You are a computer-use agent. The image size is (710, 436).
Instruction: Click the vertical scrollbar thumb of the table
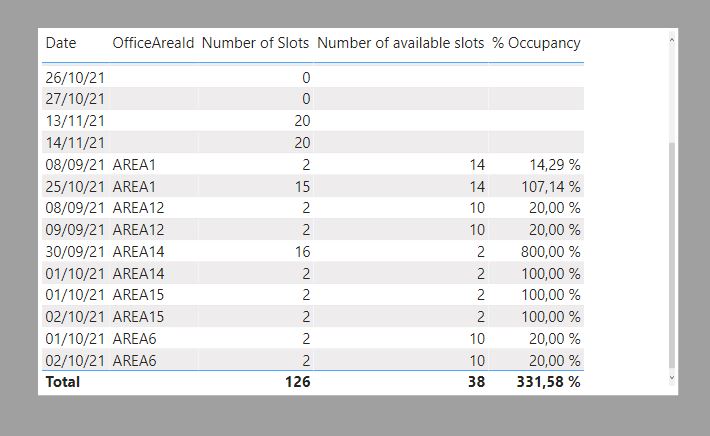point(672,255)
